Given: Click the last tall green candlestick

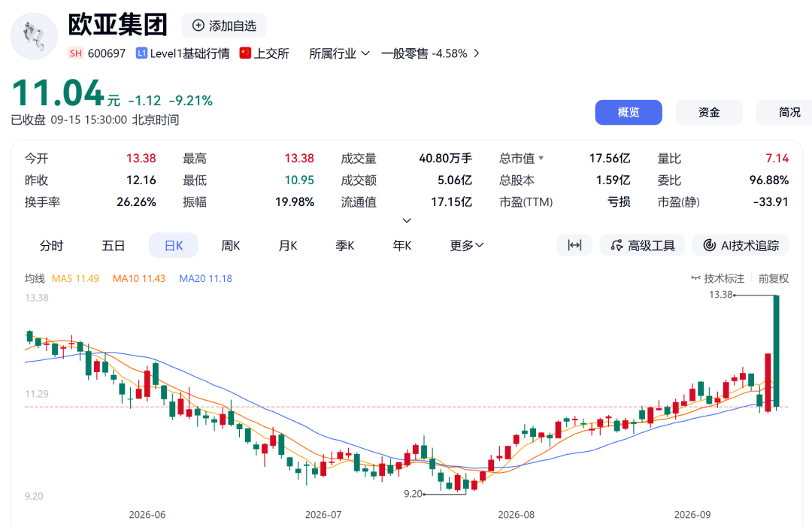Looking at the screenshot, I should pos(776,350).
